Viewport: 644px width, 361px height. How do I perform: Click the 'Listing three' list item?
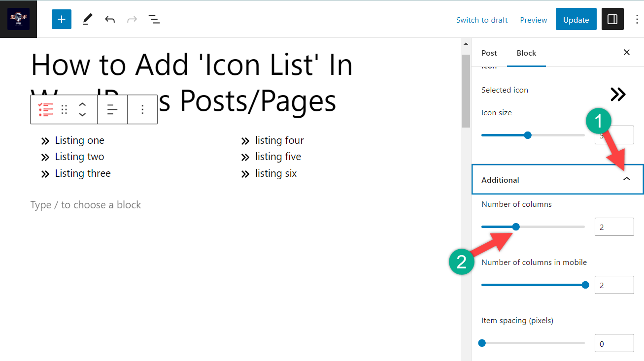coord(83,173)
